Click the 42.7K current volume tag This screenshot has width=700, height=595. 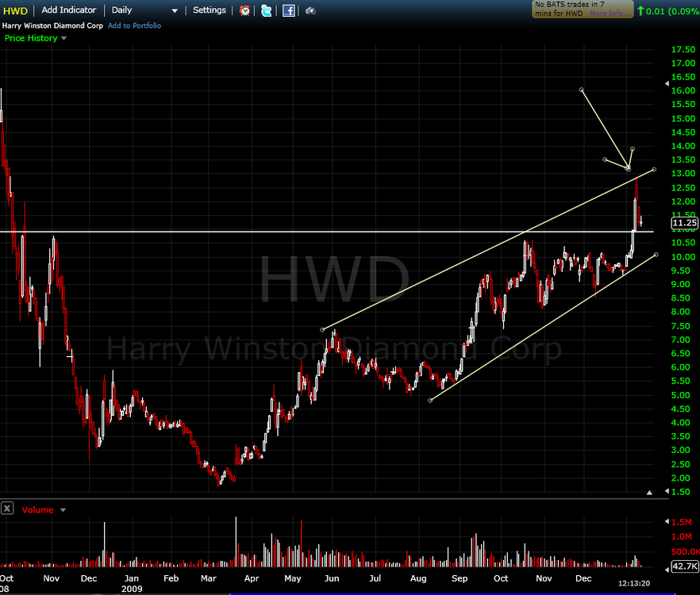[x=684, y=566]
